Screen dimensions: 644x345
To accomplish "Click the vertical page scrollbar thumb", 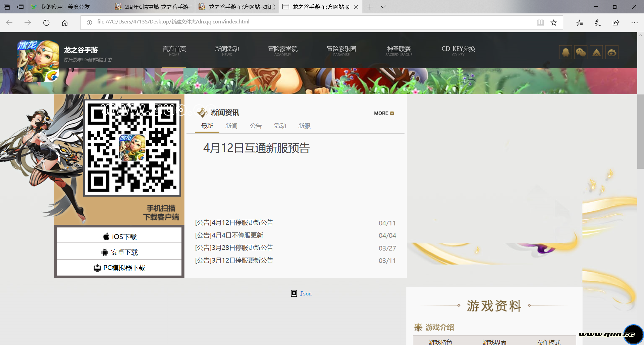I will pyautogui.click(x=640, y=131).
